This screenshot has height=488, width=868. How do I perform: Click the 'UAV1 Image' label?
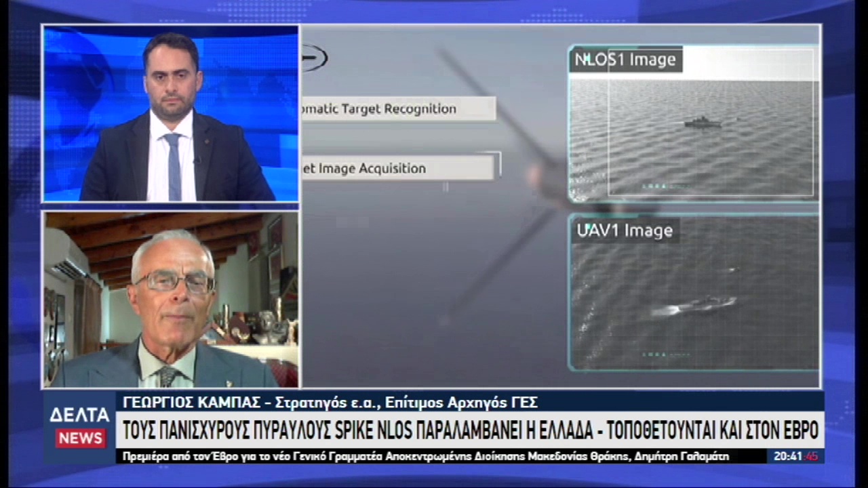[625, 230]
